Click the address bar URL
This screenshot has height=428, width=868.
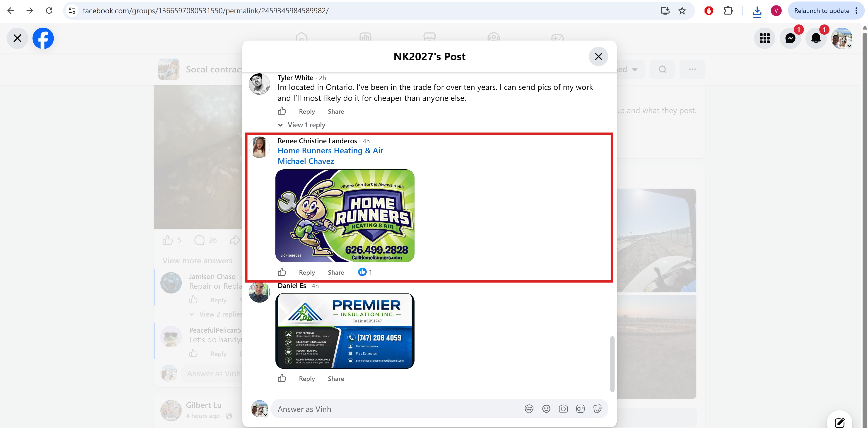pos(205,11)
